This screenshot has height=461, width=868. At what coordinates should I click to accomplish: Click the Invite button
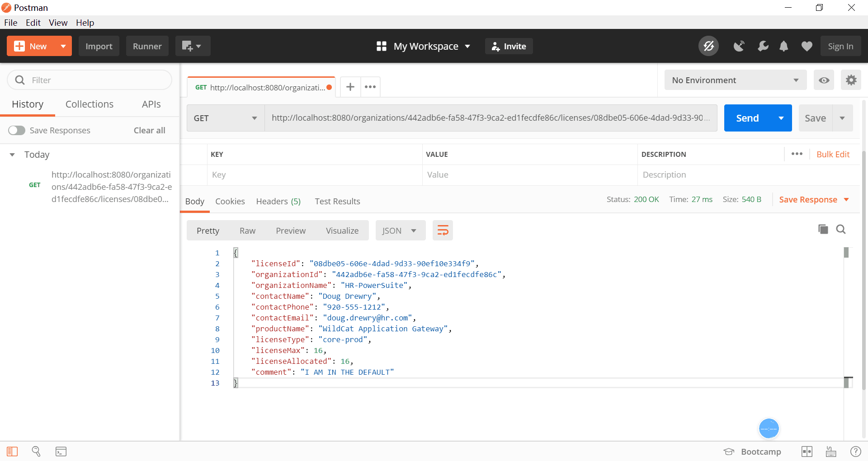[509, 46]
